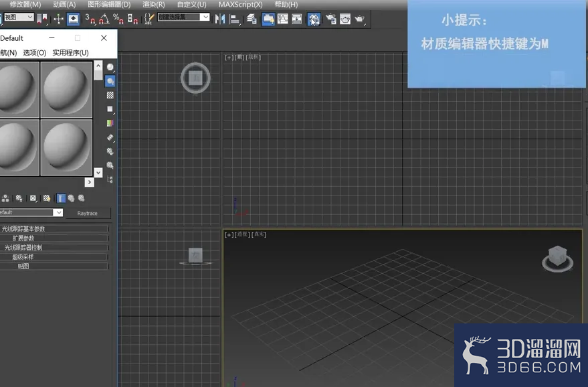
Task: Toggle sample slot checker Background
Action: point(110,95)
